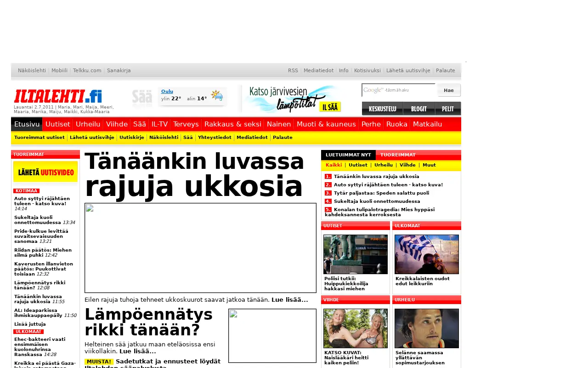The image size is (588, 368).
Task: Open the Uutiset main navigation item
Action: (x=58, y=124)
